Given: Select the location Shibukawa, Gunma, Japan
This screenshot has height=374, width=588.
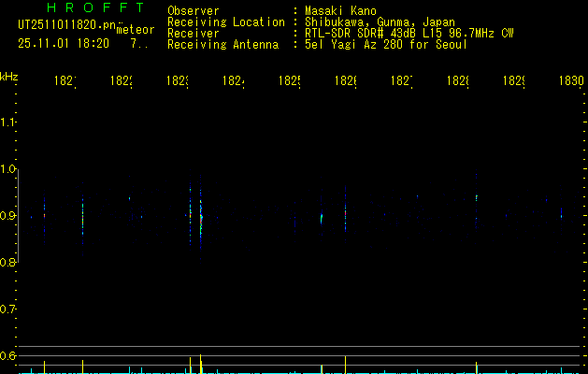Looking at the screenshot, I should point(380,22).
